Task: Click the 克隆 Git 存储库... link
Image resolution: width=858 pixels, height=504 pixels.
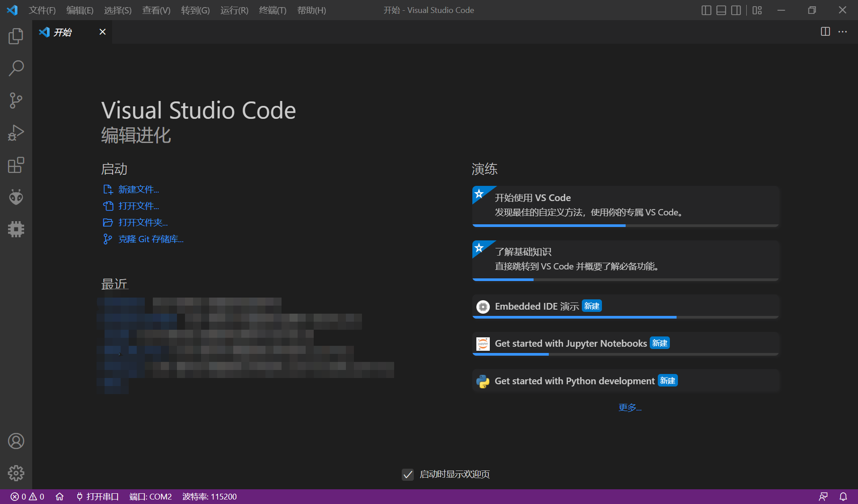Action: coord(151,239)
